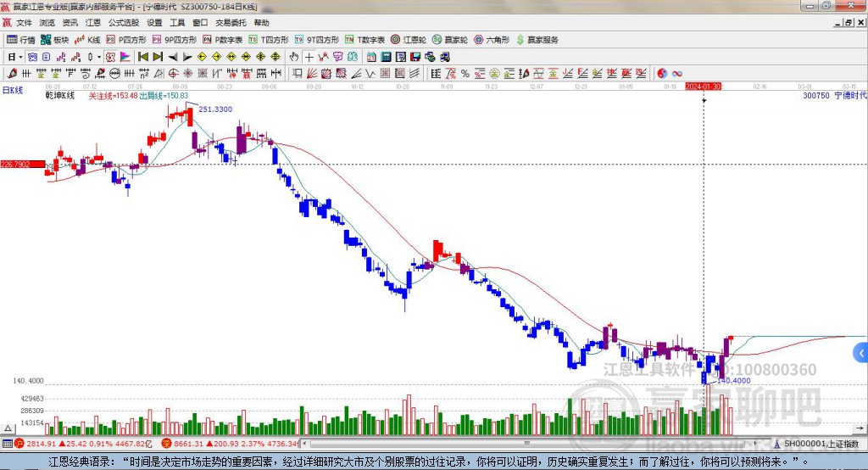
Task: Click the 日K线 label
Action: click(x=12, y=90)
